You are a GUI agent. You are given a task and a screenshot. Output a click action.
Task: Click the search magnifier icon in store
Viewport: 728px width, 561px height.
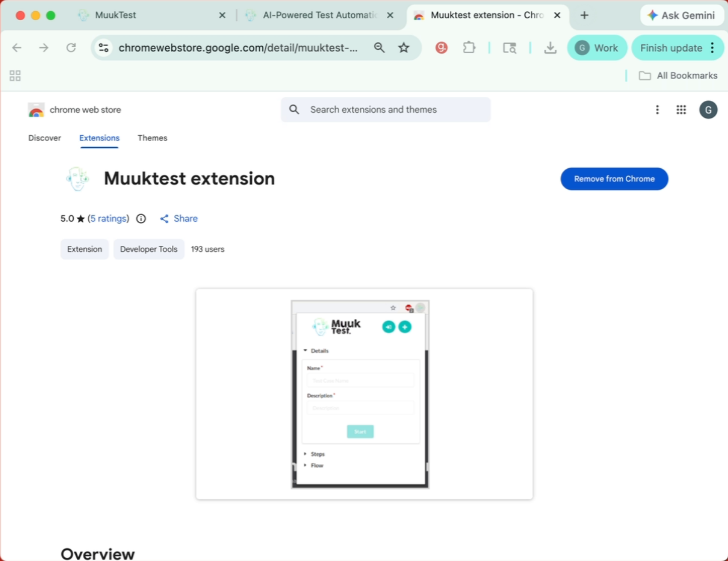tap(294, 110)
